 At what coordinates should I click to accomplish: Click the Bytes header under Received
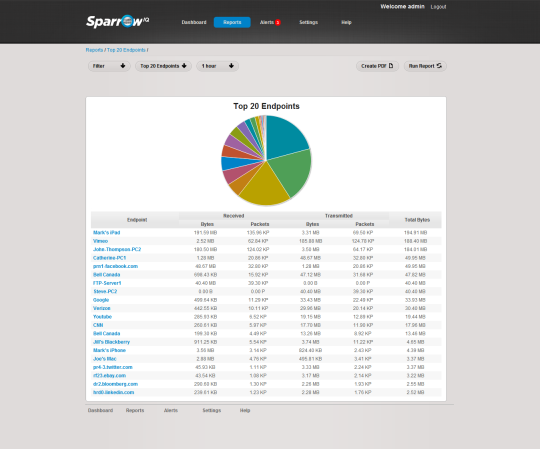[207, 224]
